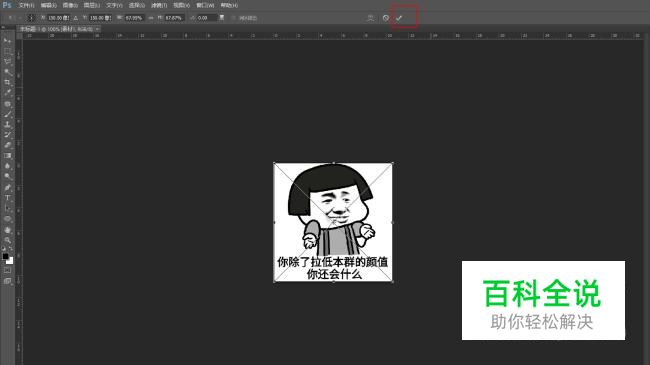The height and width of the screenshot is (365, 650).
Task: Open the foreground color picker
Action: pyautogui.click(x=5, y=257)
